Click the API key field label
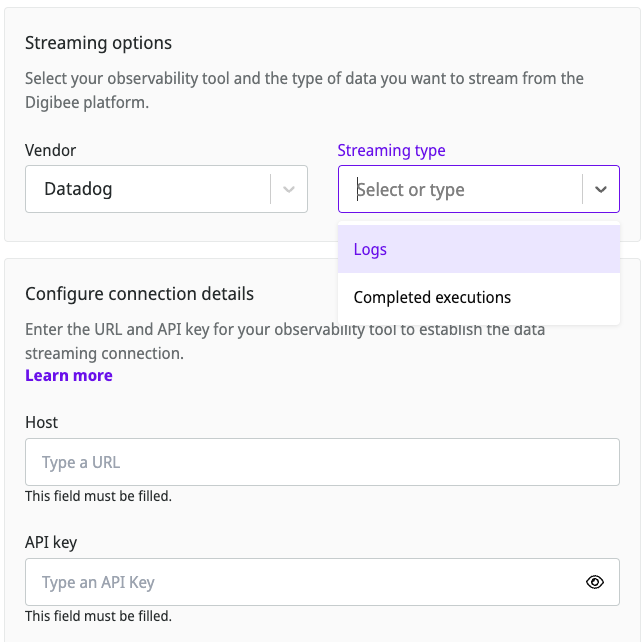 pyautogui.click(x=51, y=542)
